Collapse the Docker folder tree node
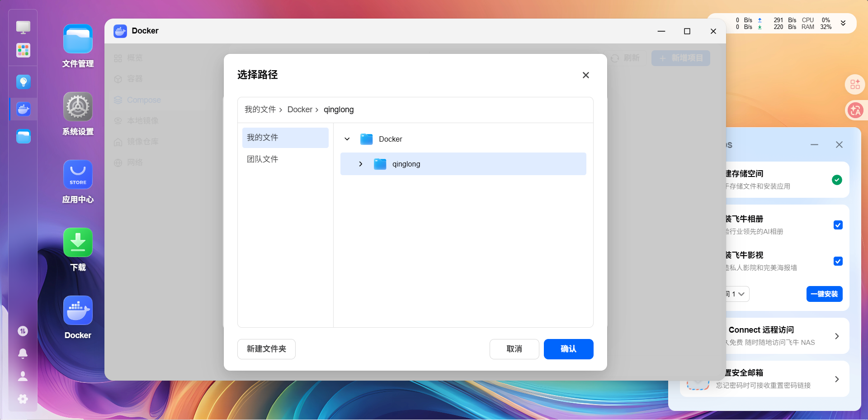 pyautogui.click(x=347, y=139)
